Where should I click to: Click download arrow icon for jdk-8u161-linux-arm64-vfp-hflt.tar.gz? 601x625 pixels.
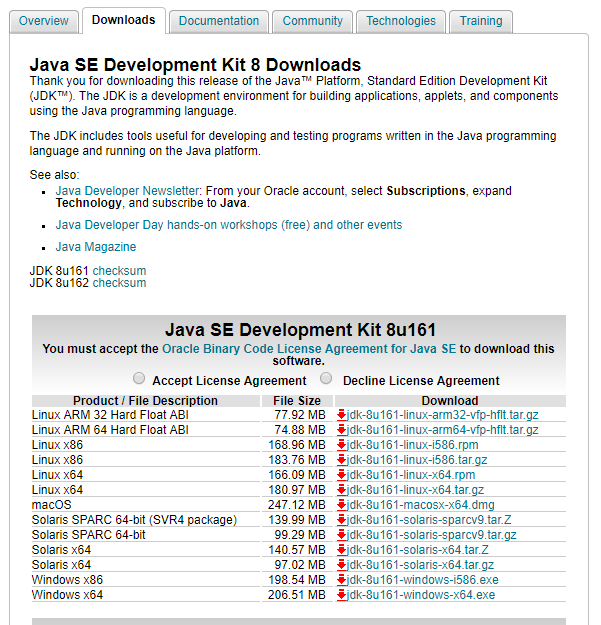click(x=341, y=430)
